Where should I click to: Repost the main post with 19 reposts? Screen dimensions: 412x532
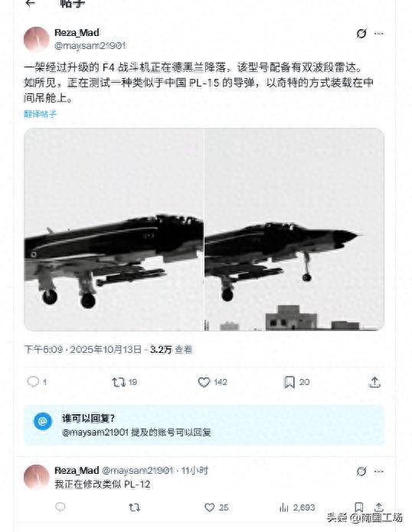124,383
